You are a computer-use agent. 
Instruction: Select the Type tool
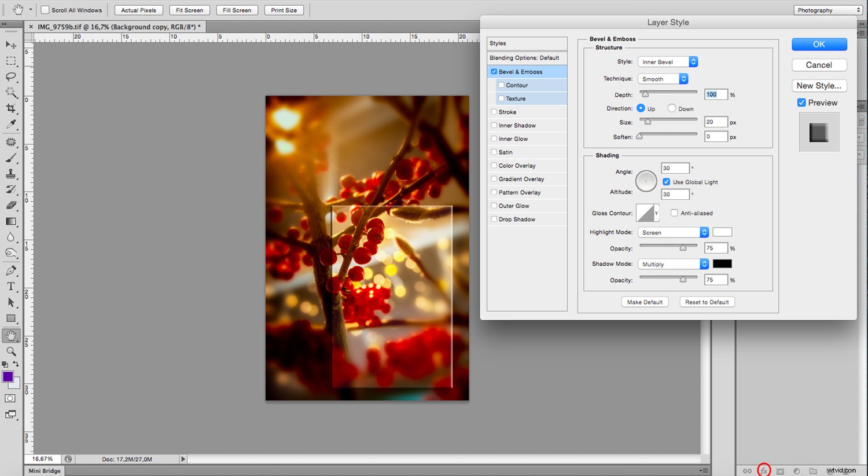10,286
